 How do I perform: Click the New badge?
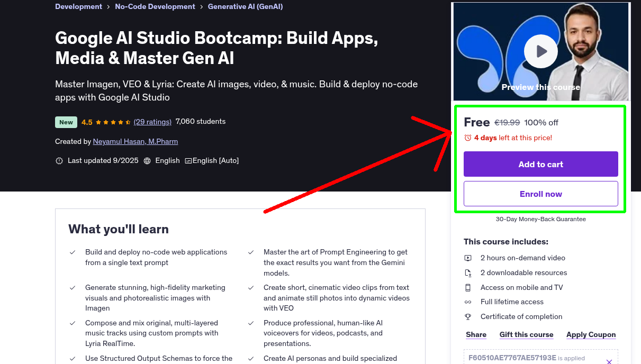(66, 122)
